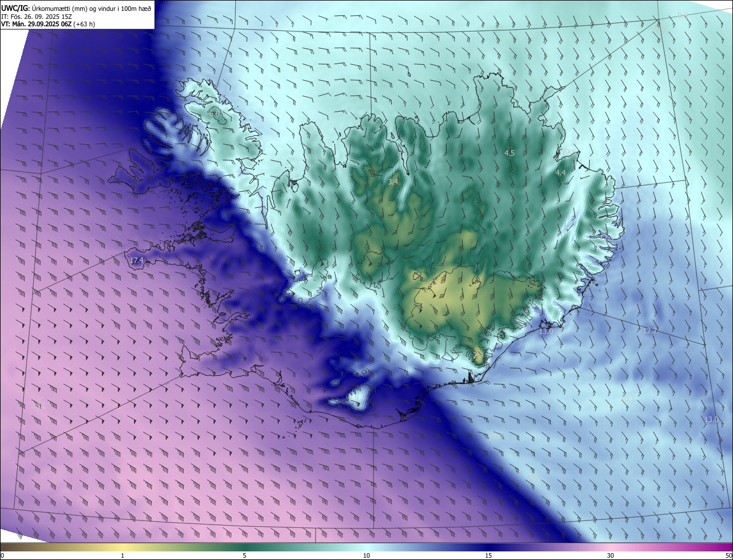Click the 10.3 value label over the sea
This screenshot has height=560, width=733.
628,399
